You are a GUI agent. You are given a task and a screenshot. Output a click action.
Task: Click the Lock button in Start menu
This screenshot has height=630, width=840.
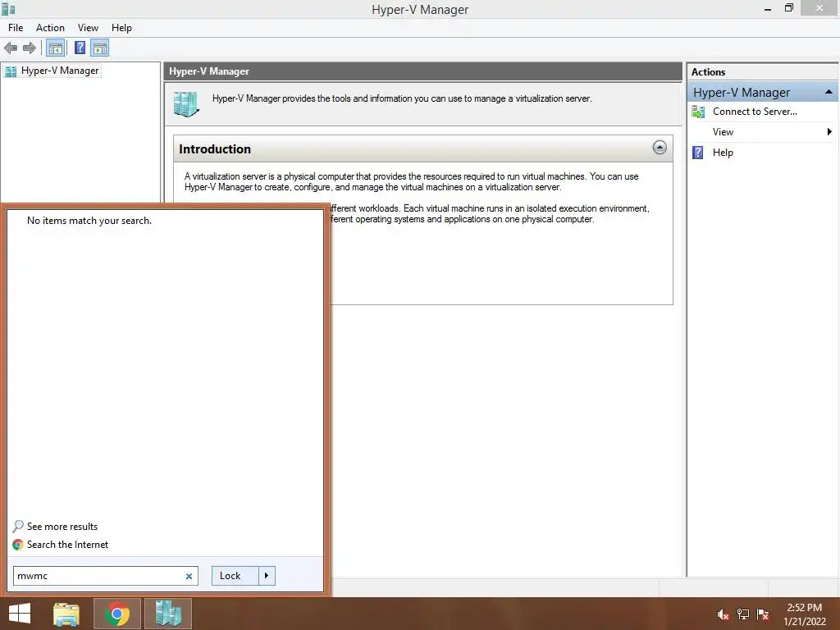click(235, 576)
